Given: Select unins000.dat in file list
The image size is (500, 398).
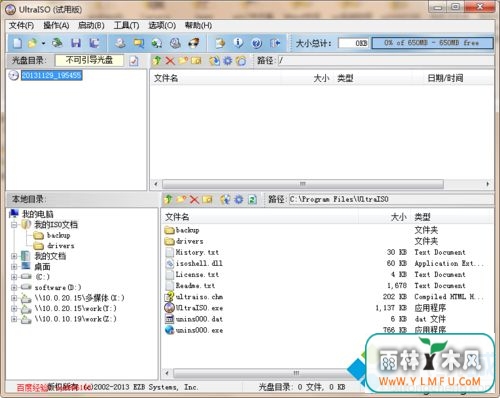Looking at the screenshot, I should tap(199, 319).
